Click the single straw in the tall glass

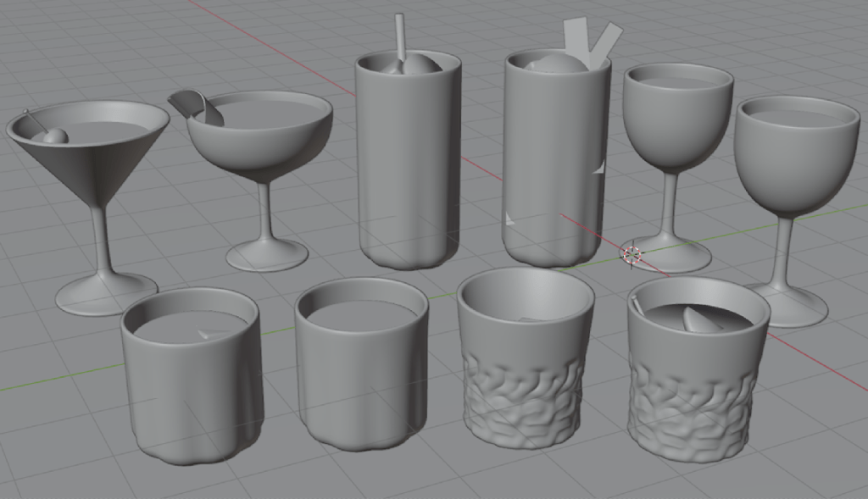click(399, 36)
